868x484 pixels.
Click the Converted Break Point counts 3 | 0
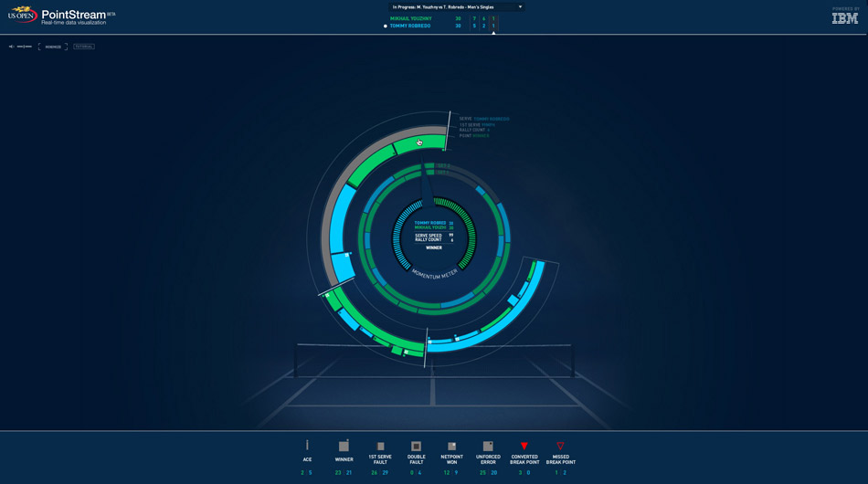click(524, 473)
